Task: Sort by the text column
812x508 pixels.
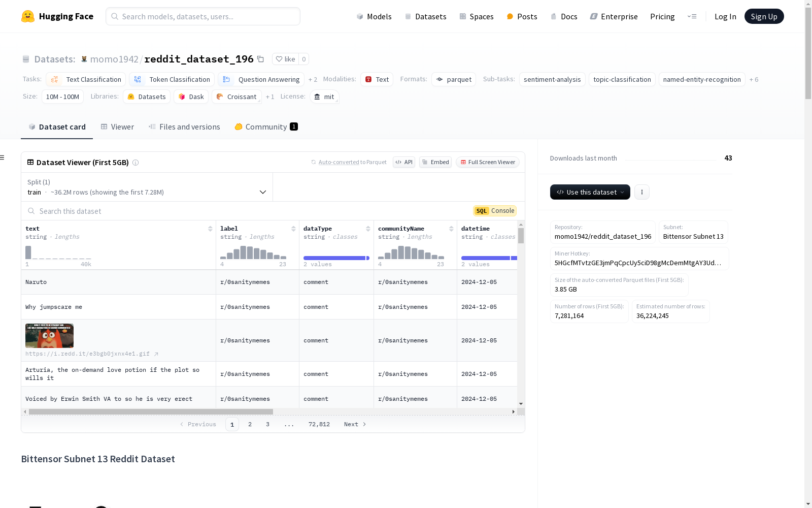Action: [x=210, y=229]
